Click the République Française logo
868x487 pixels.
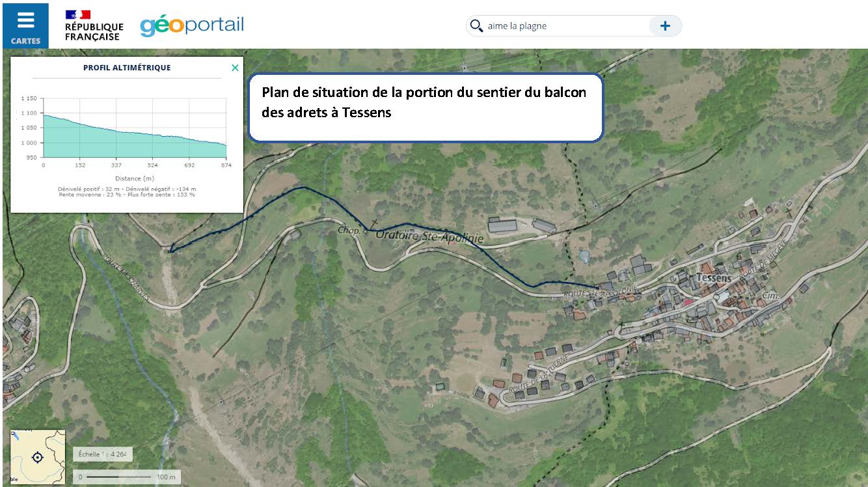pos(93,26)
